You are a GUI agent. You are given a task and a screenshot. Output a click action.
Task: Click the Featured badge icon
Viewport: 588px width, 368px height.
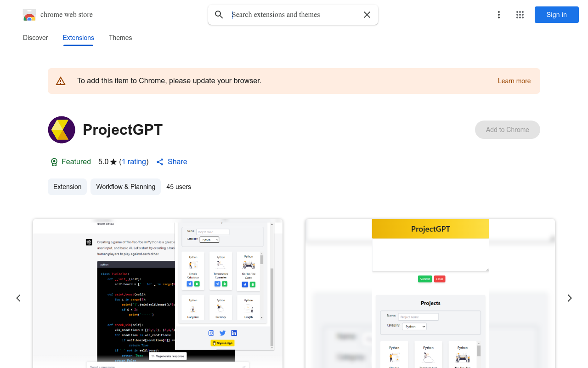[54, 162]
